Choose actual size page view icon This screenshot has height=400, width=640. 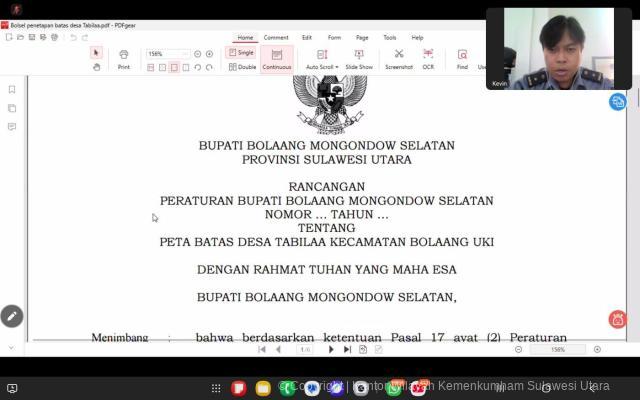[x=151, y=67]
